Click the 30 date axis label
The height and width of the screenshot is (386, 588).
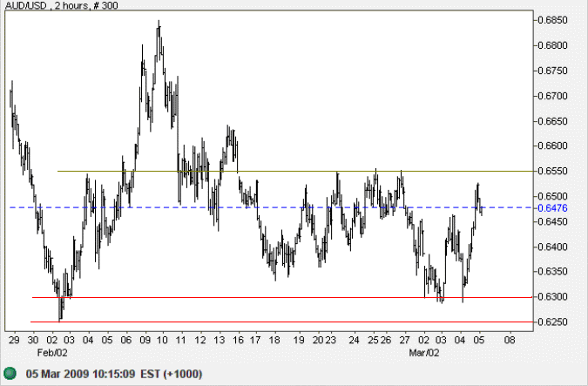(x=33, y=340)
